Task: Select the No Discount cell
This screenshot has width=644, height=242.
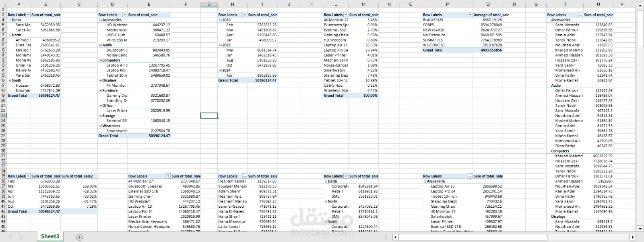Action: [448, 35]
